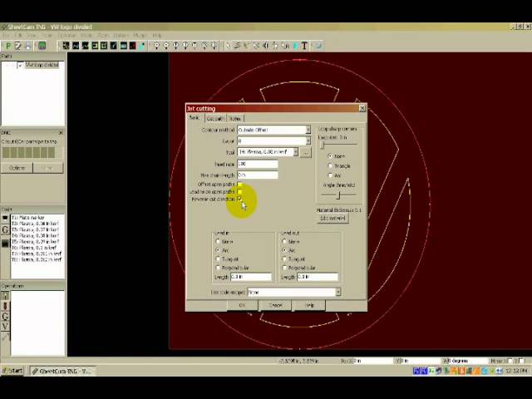Click the Min chain length field

(258, 175)
